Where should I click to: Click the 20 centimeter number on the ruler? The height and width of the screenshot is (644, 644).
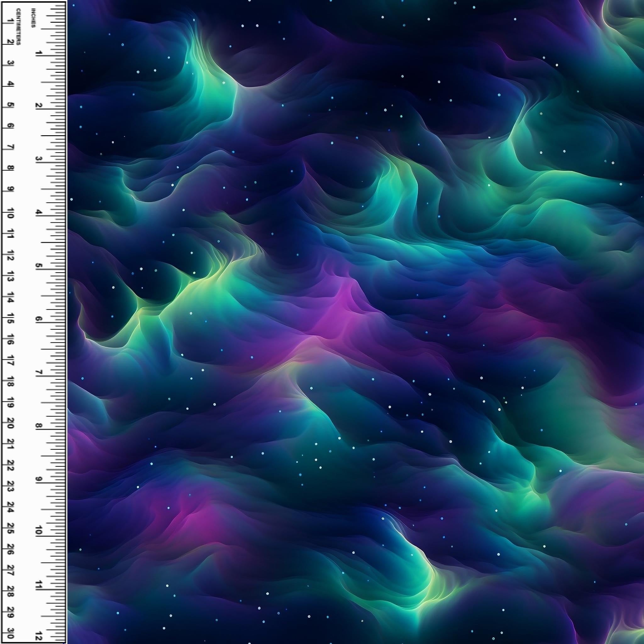click(x=10, y=423)
